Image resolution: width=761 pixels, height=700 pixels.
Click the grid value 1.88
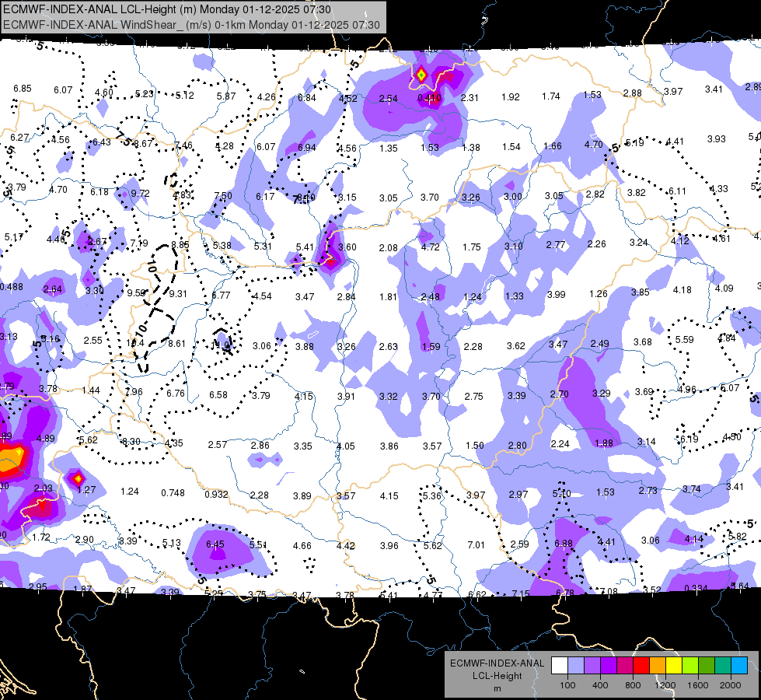coord(604,443)
